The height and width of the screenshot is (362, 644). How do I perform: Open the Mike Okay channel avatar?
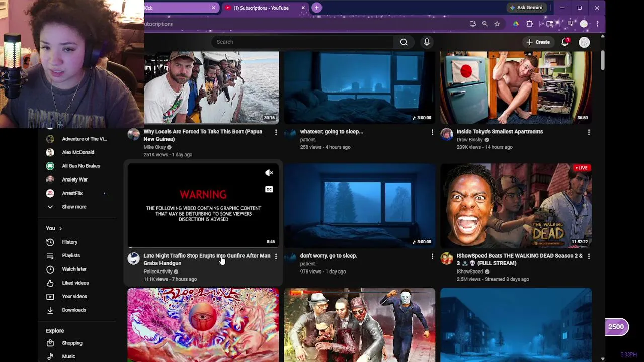click(133, 134)
